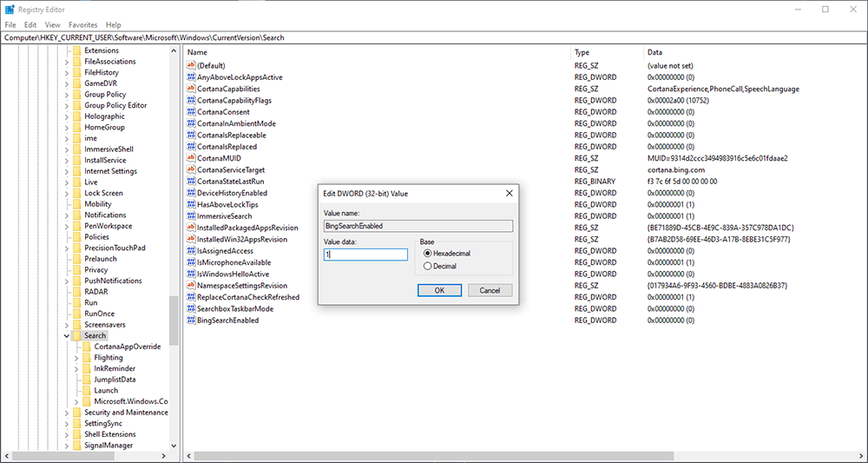The height and width of the screenshot is (463, 868).
Task: Select the CortanaCapabilityFlags DWORD icon
Action: (192, 100)
